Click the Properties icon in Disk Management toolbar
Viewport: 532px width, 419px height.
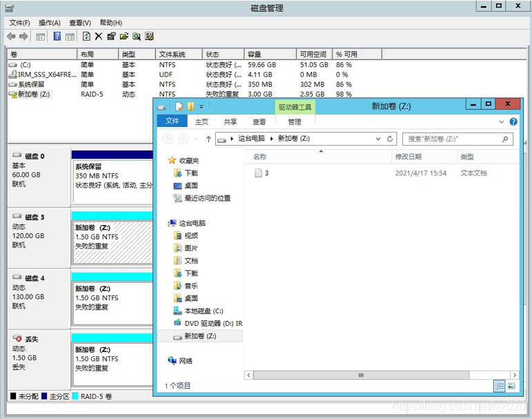point(111,37)
